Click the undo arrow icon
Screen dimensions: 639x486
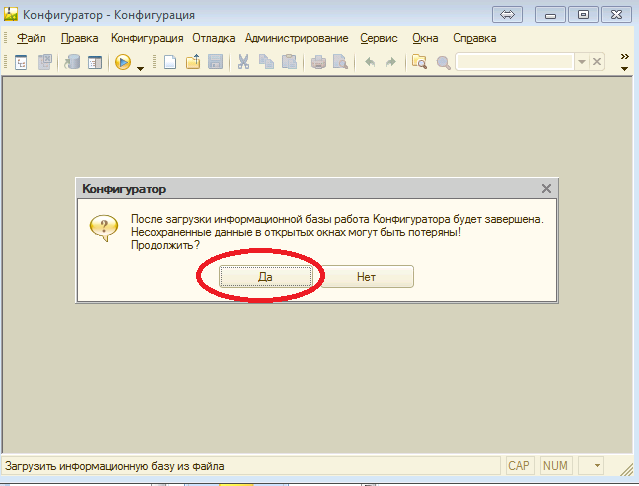click(370, 62)
